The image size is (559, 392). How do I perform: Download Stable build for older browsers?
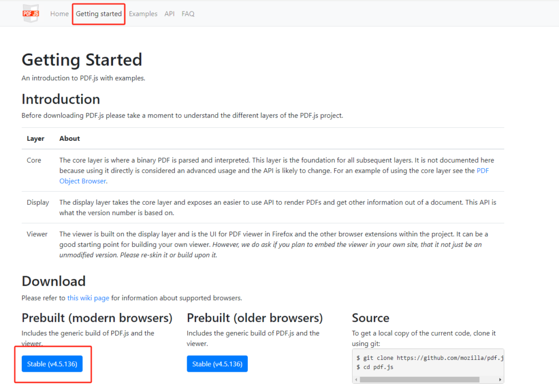point(217,364)
